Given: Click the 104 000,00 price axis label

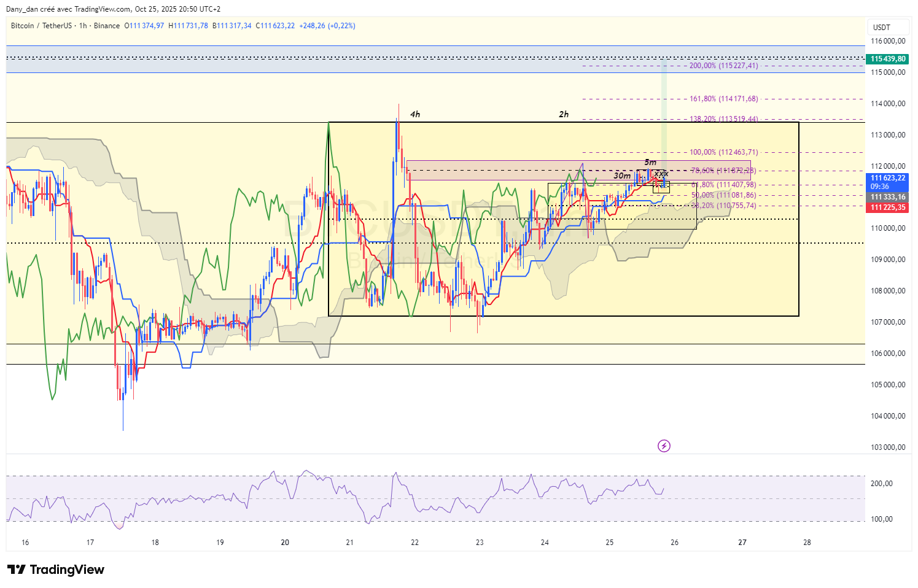Looking at the screenshot, I should 888,416.
